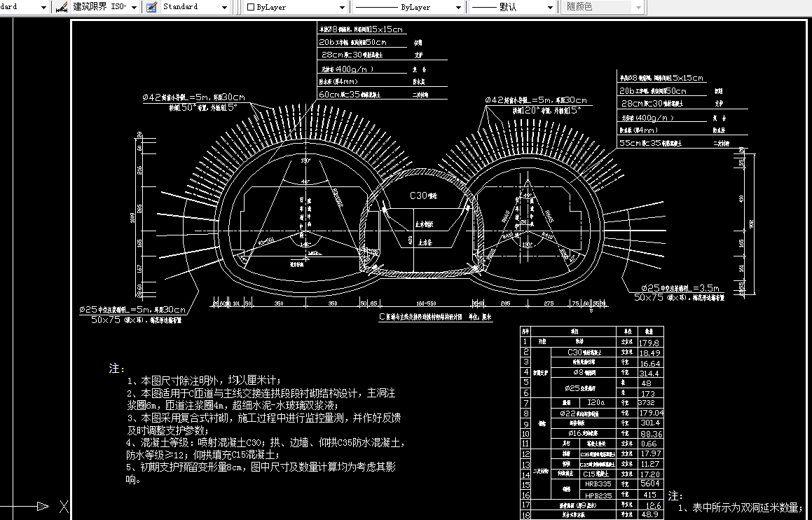Click the 88.36 quantity cell
This screenshot has width=812, height=520.
tap(650, 434)
